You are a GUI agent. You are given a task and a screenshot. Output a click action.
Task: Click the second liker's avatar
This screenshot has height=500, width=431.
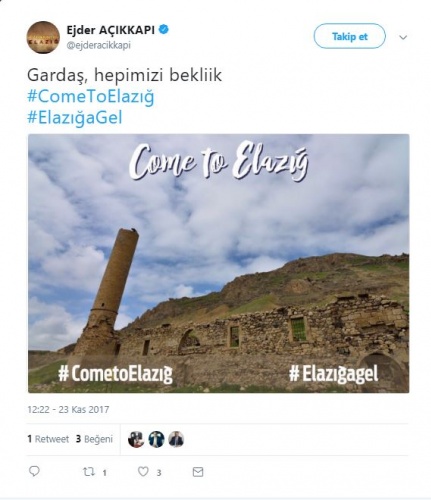pos(156,439)
